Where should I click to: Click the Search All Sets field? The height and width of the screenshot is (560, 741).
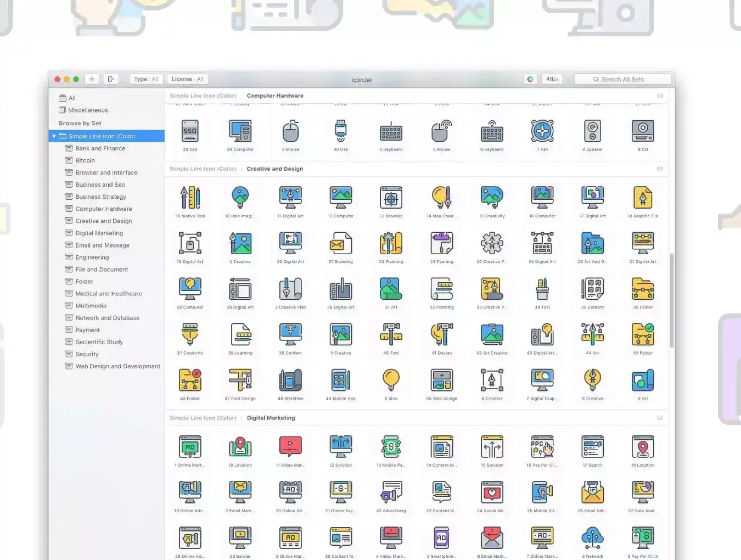[622, 79]
